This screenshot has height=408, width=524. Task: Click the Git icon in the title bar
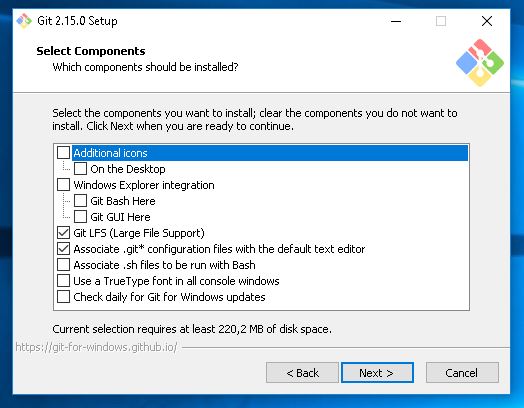pos(24,21)
